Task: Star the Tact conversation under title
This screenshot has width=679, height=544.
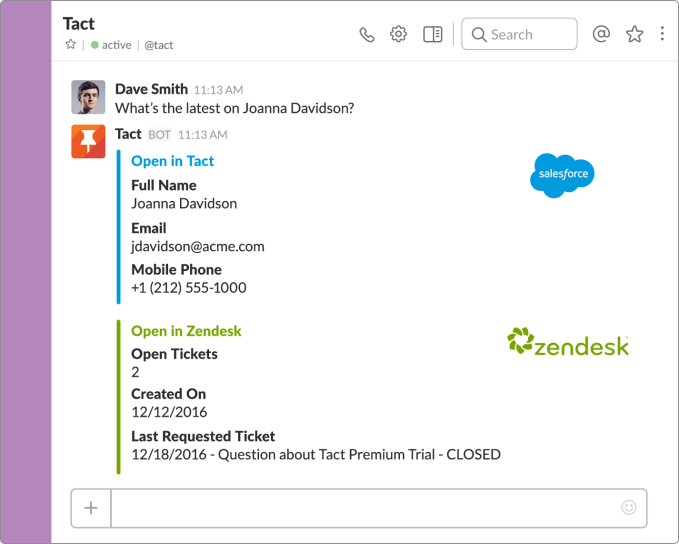Action: point(71,45)
